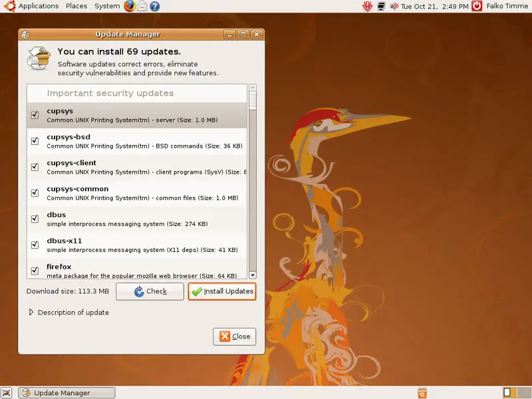Toggle the cupsys-client update checkbox
The image size is (532, 399).
(35, 167)
